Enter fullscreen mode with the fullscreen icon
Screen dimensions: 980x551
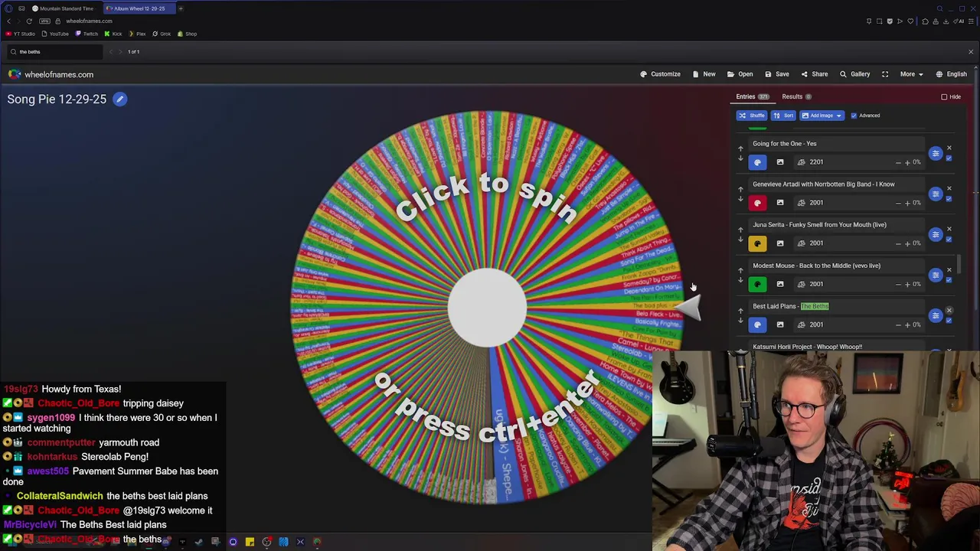point(885,74)
